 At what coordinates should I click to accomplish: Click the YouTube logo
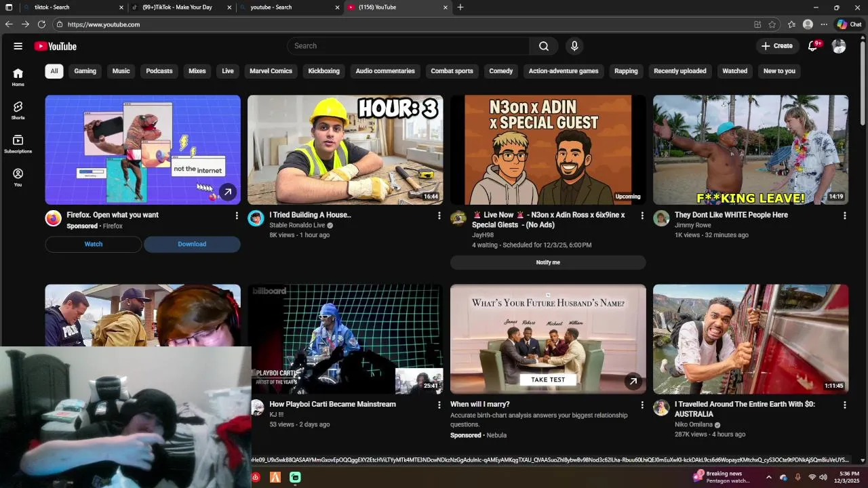(x=56, y=46)
